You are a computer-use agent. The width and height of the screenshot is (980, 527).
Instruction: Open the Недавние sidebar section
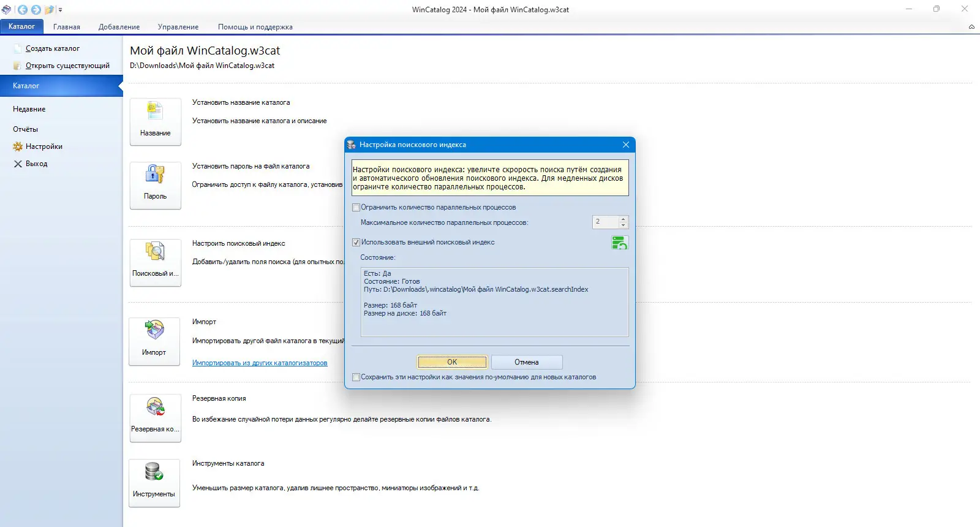[29, 109]
